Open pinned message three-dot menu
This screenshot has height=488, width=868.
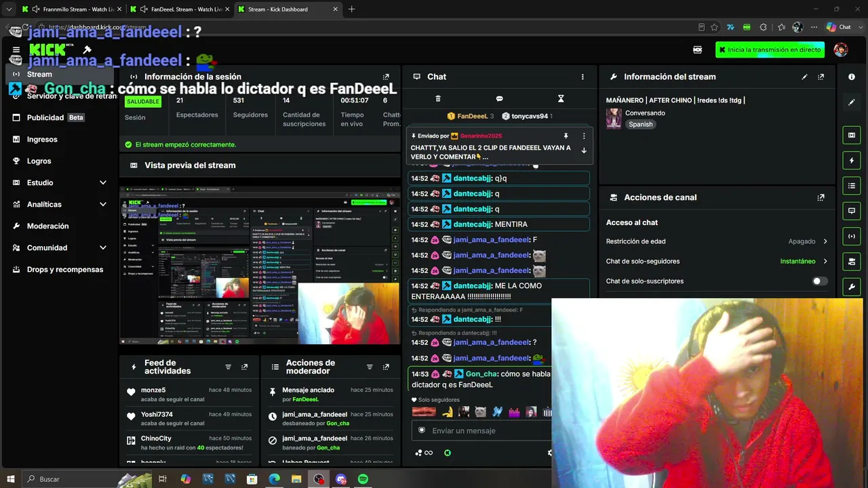[584, 136]
